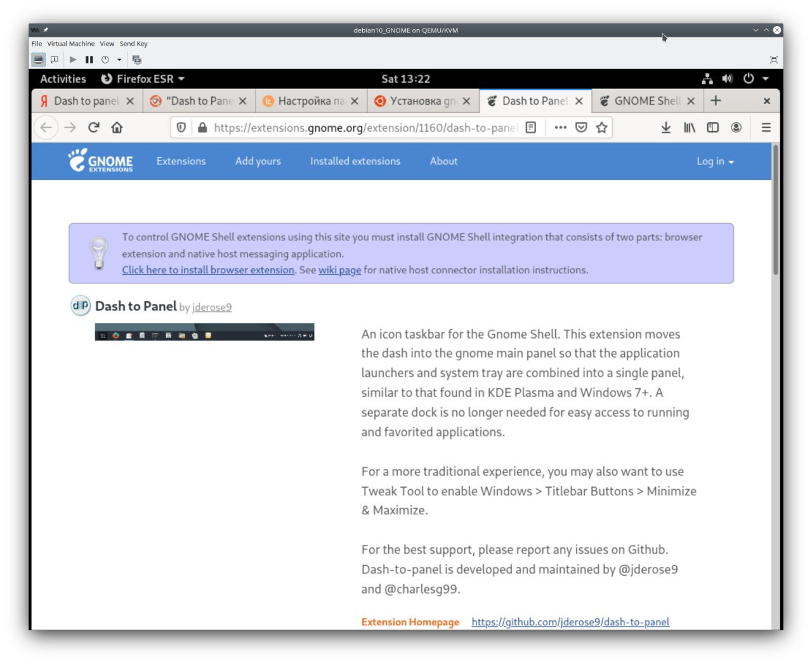Open Firefox downloads arrow
This screenshot has width=812, height=664.
pos(666,127)
